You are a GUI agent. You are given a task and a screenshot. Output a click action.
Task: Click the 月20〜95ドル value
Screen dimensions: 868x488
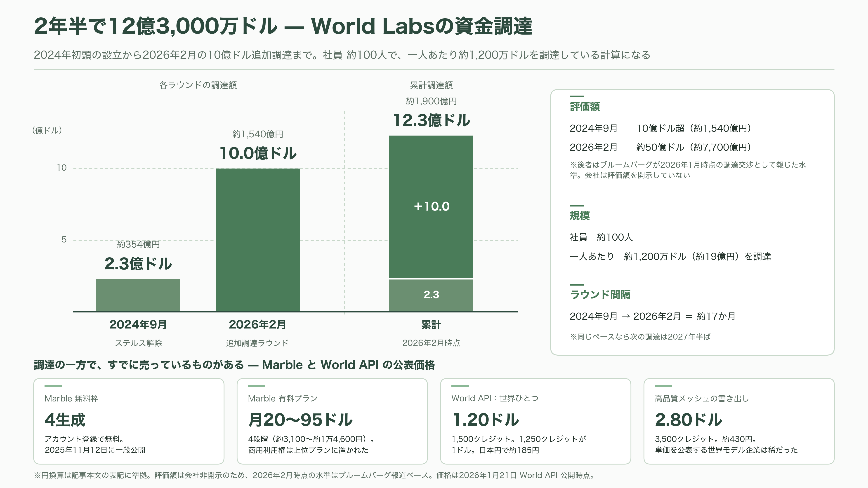(300, 420)
